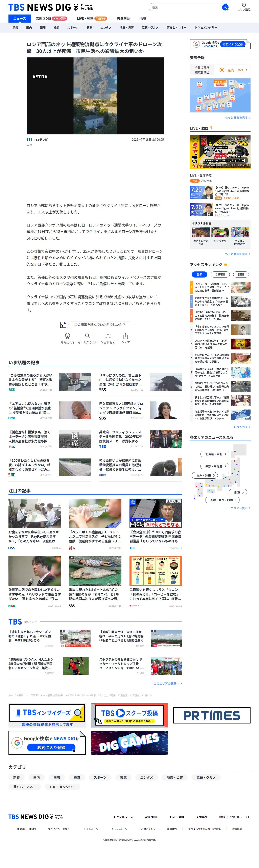Open the 近畿・中国・四国 area button
This screenshot has height=868, width=259.
(222, 500)
